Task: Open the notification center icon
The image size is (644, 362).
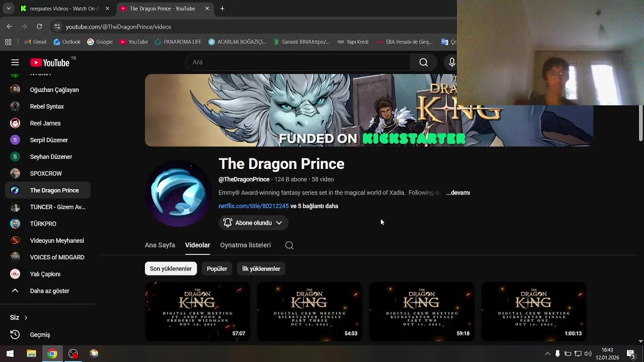Action: click(631, 354)
